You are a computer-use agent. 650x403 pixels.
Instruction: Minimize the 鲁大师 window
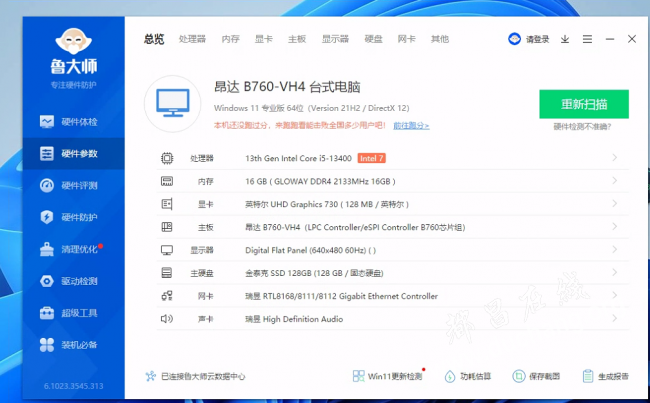point(610,39)
